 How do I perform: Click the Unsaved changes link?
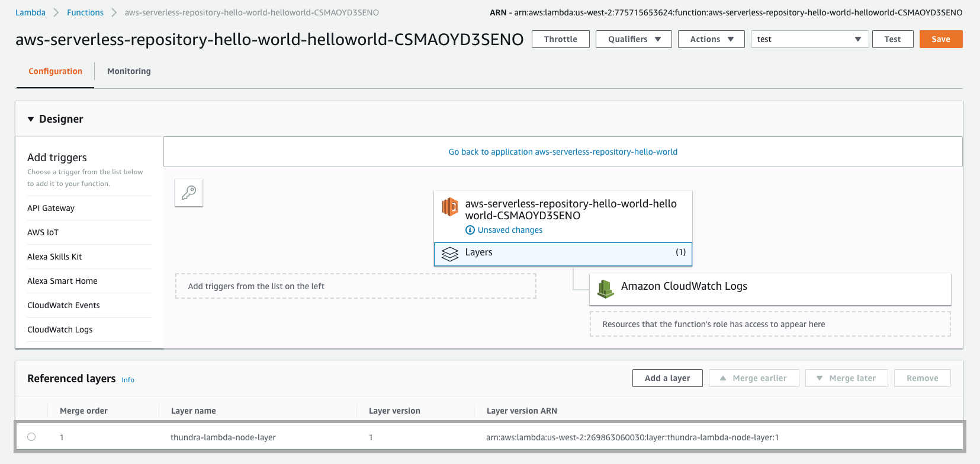pyautogui.click(x=510, y=230)
